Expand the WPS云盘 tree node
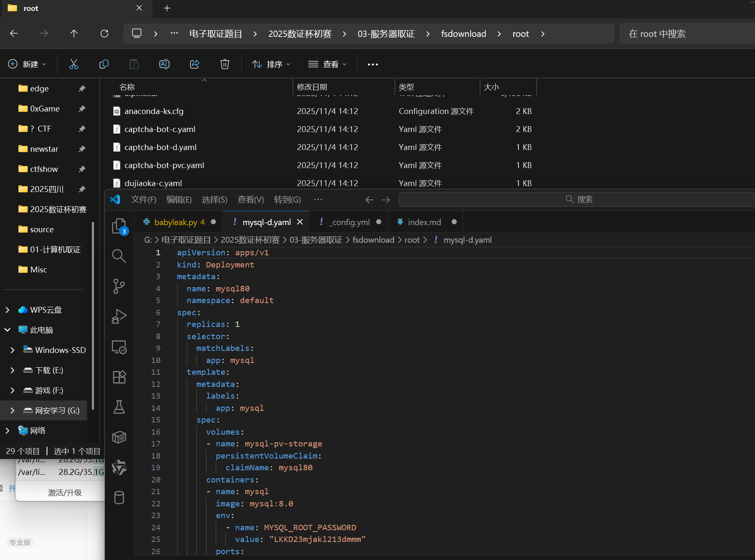The image size is (755, 560). [x=8, y=310]
